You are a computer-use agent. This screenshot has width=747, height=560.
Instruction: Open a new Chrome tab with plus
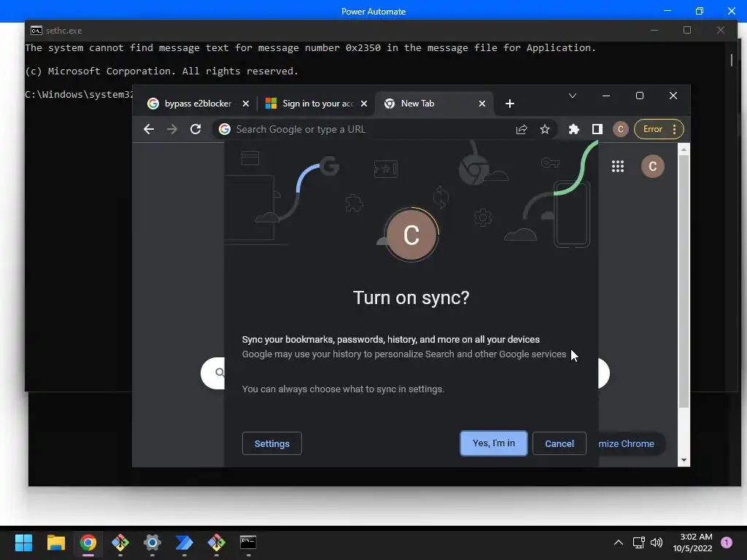(510, 104)
